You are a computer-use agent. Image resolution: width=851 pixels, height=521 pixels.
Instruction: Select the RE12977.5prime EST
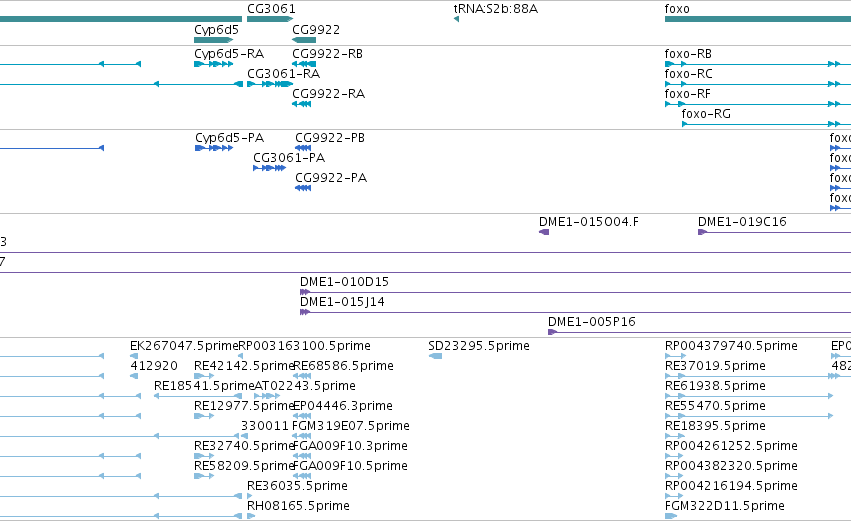click(244, 406)
